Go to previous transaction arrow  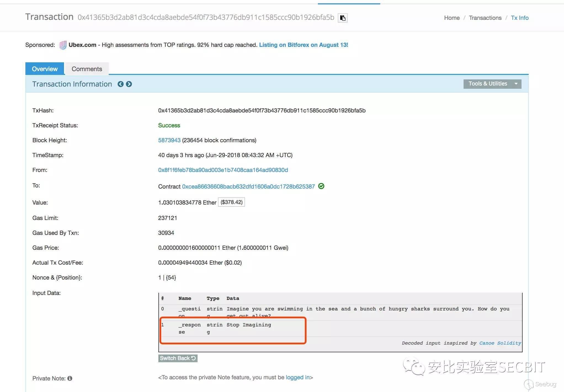coord(121,84)
